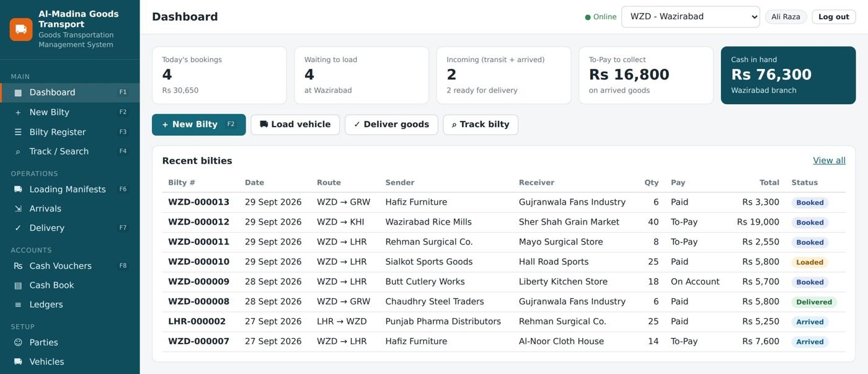
Task: Click the Vehicles truck icon
Action: pos(18,362)
